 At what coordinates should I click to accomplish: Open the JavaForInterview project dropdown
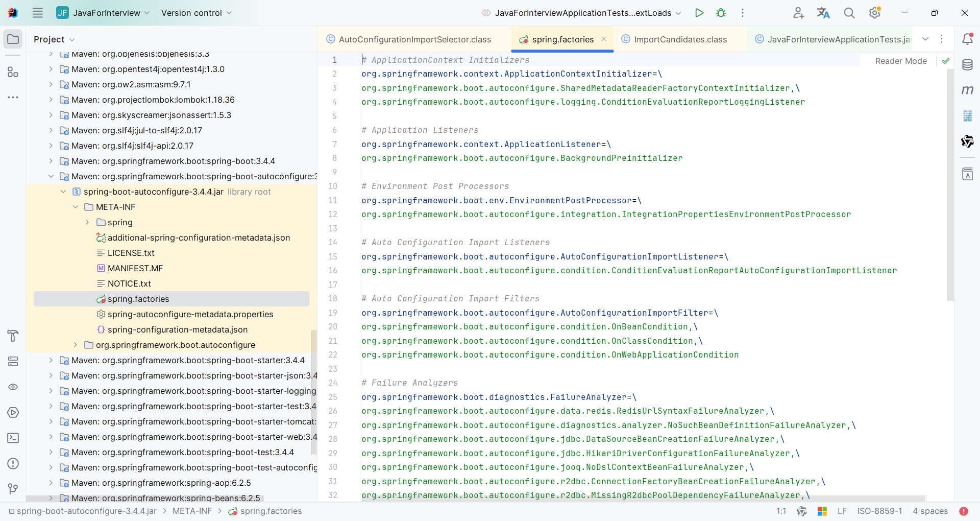click(103, 13)
